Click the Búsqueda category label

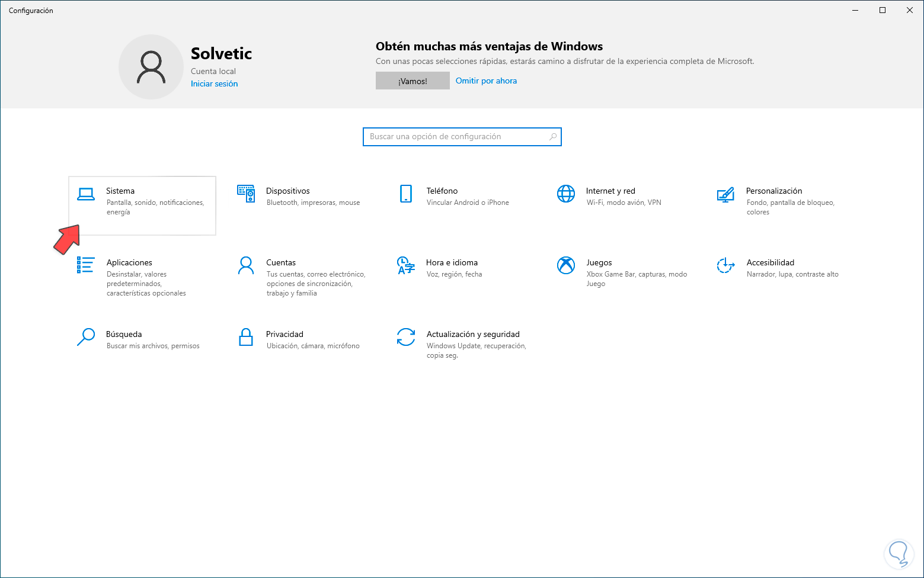124,334
